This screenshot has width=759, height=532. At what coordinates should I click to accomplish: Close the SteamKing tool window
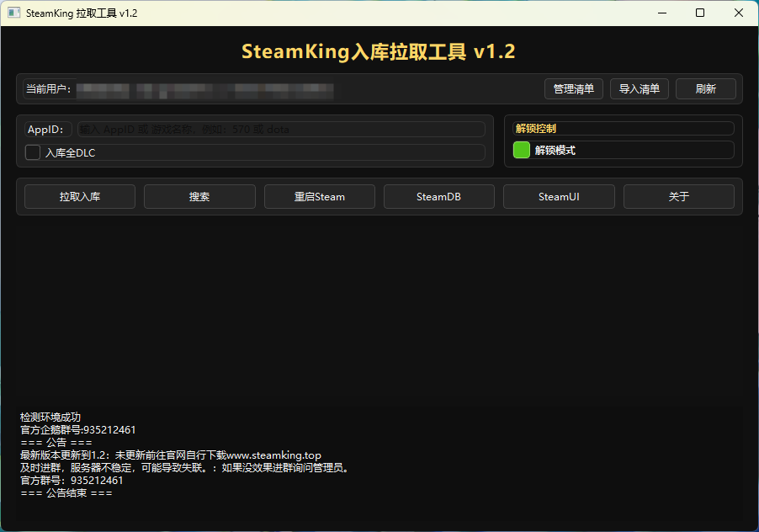pyautogui.click(x=739, y=13)
